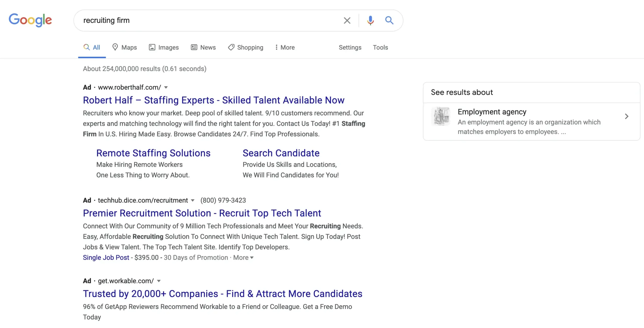Clear the search query with the X icon
The width and height of the screenshot is (644, 328).
347,20
